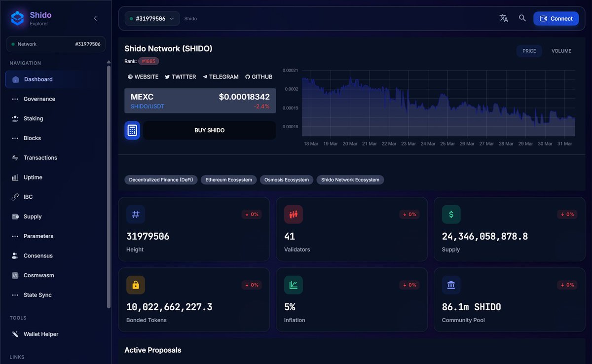The height and width of the screenshot is (364, 592).
Task: Click the 86.1m SHIDO Community Pool value
Action: [472, 307]
